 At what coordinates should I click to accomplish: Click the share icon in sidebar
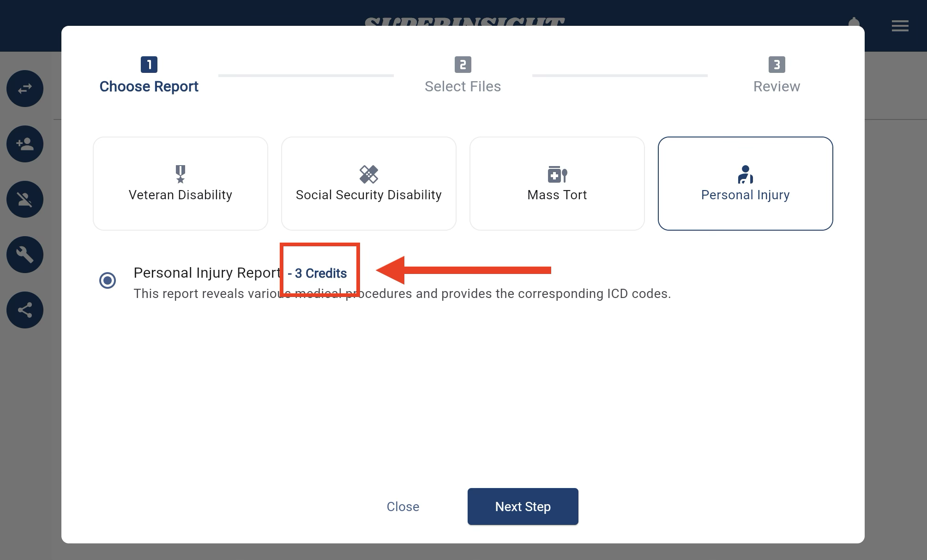tap(25, 310)
